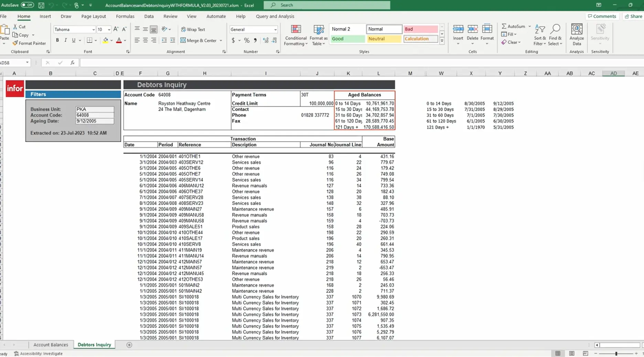Toggle Bold formatting
The height and width of the screenshot is (357, 644).
click(57, 40)
